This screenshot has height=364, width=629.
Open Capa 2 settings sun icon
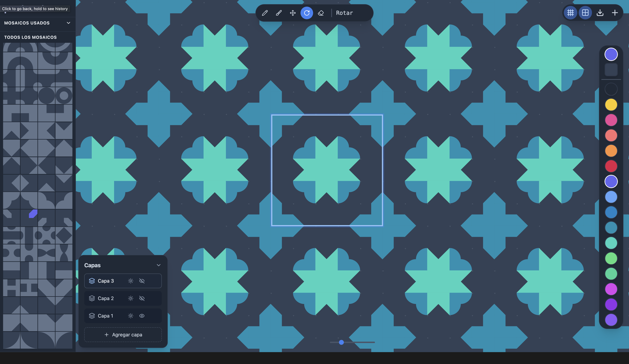coord(131,298)
